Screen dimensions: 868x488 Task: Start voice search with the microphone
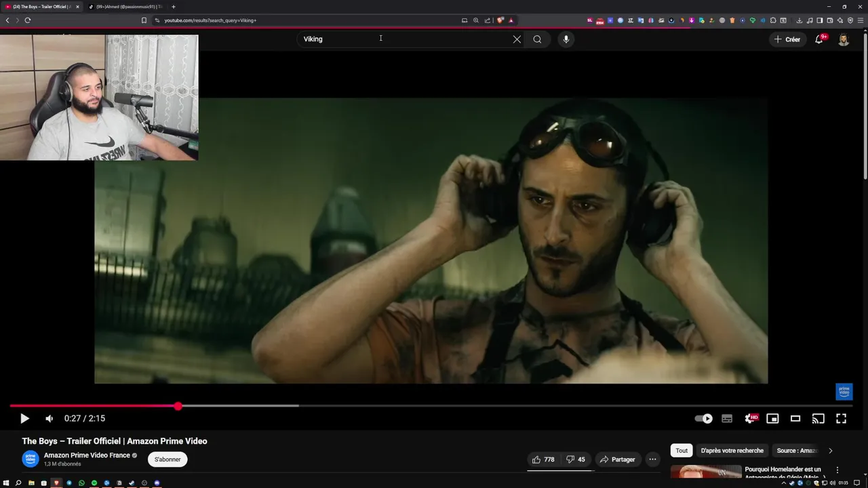566,39
